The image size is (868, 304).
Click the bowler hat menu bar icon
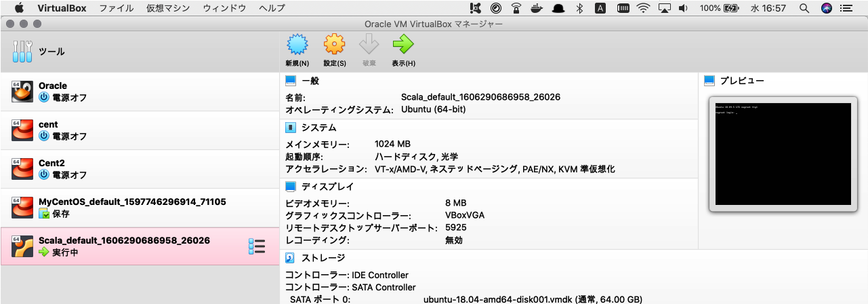pyautogui.click(x=559, y=8)
